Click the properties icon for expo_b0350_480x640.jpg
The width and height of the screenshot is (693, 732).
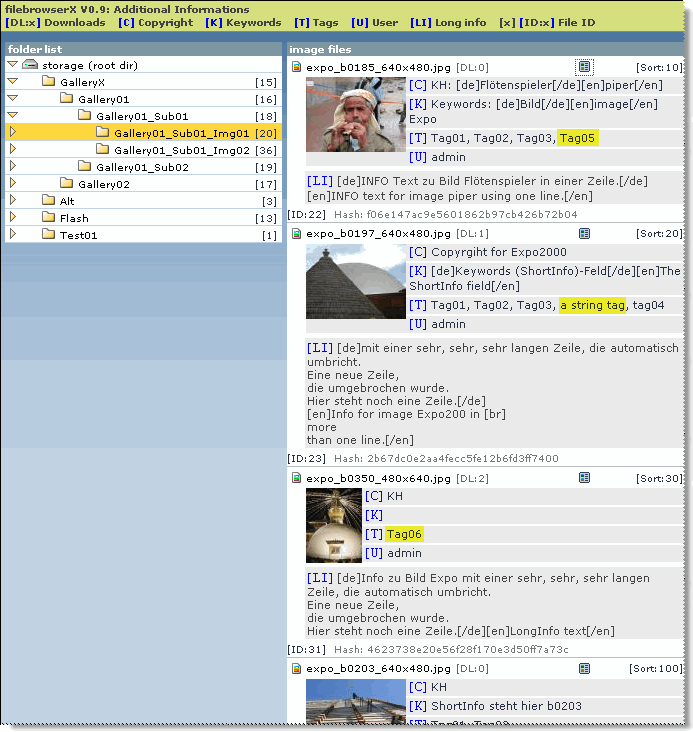tap(585, 479)
